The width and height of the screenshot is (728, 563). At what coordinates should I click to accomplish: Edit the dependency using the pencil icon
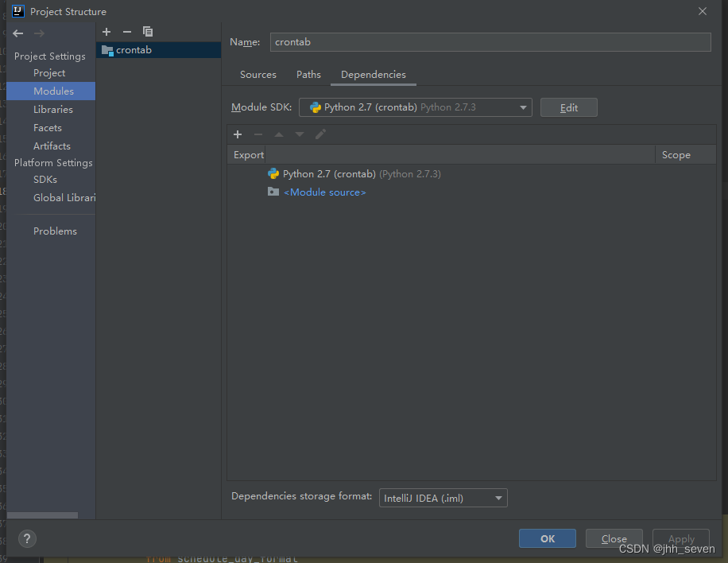point(320,134)
